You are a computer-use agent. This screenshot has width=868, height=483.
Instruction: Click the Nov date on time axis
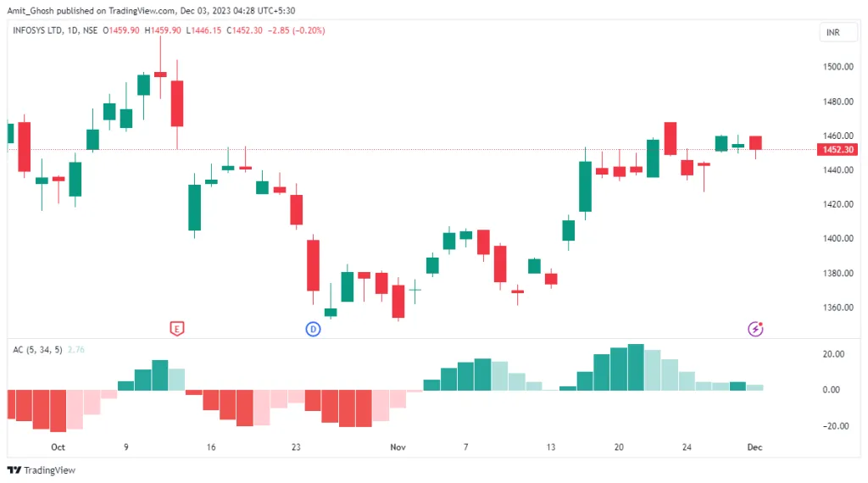coord(398,447)
